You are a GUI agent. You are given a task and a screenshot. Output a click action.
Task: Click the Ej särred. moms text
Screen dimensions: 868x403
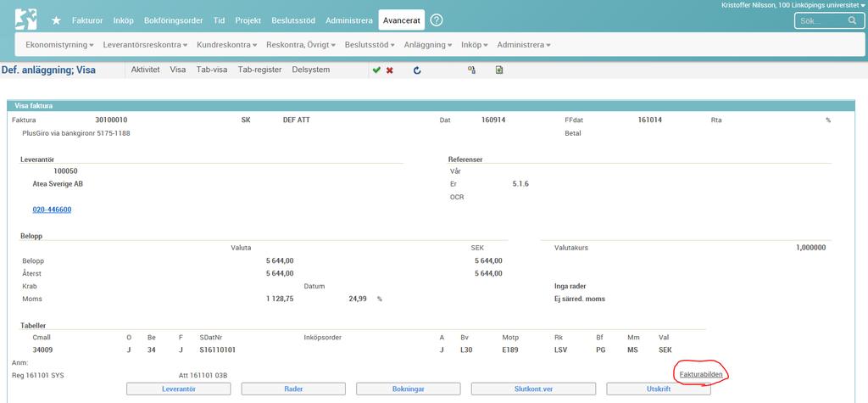click(580, 299)
